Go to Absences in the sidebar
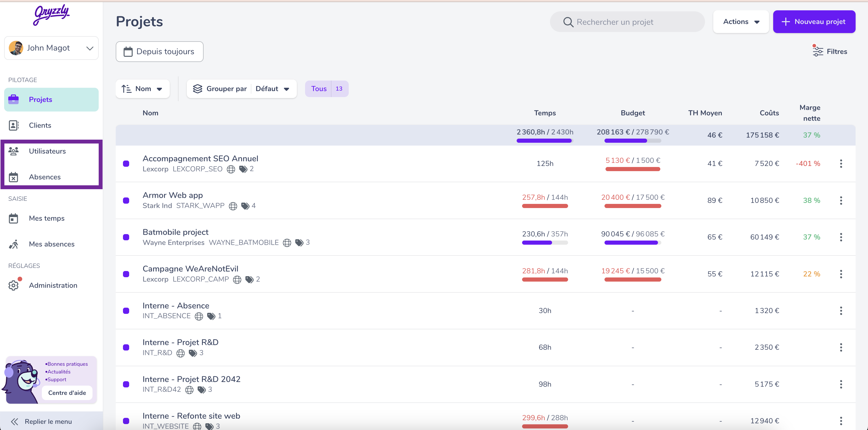 click(51, 177)
